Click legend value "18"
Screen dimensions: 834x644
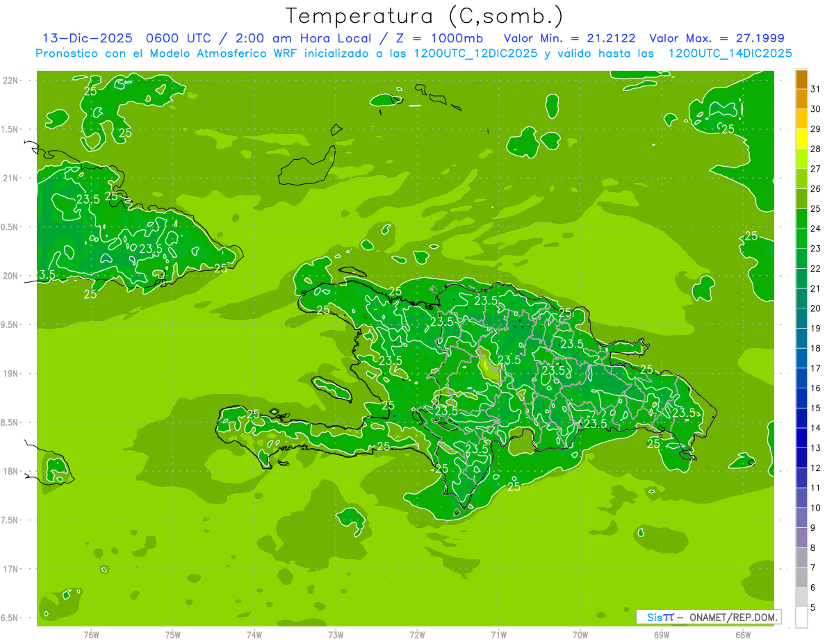(x=815, y=348)
